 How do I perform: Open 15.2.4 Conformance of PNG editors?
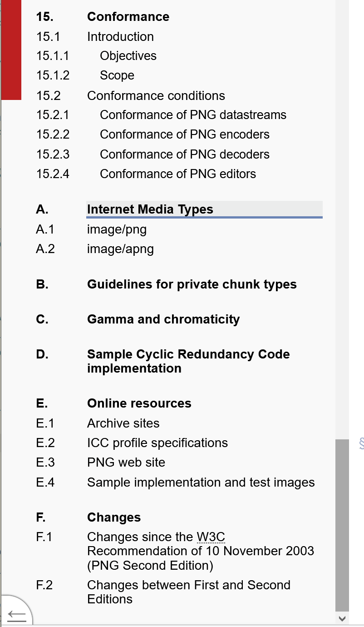pos(178,174)
